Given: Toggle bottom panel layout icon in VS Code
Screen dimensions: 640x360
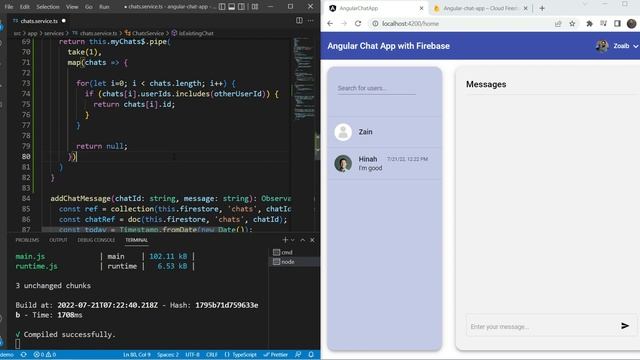Looking at the screenshot, I should click(x=231, y=7).
